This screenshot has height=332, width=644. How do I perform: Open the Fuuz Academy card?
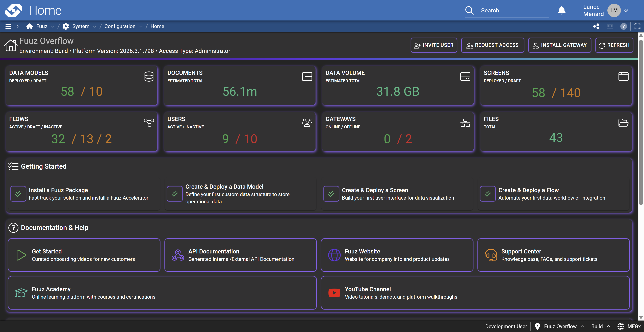coord(162,293)
